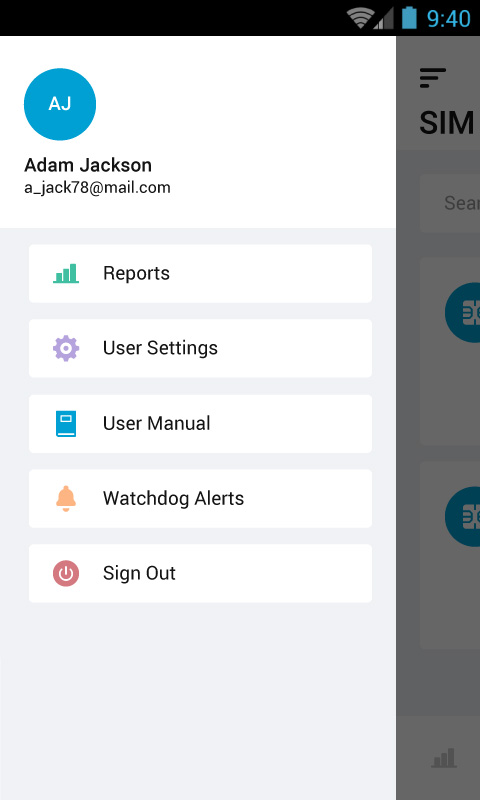The width and height of the screenshot is (480, 800).
Task: Tap the gray bar chart bottom navigation icon
Action: 444,758
